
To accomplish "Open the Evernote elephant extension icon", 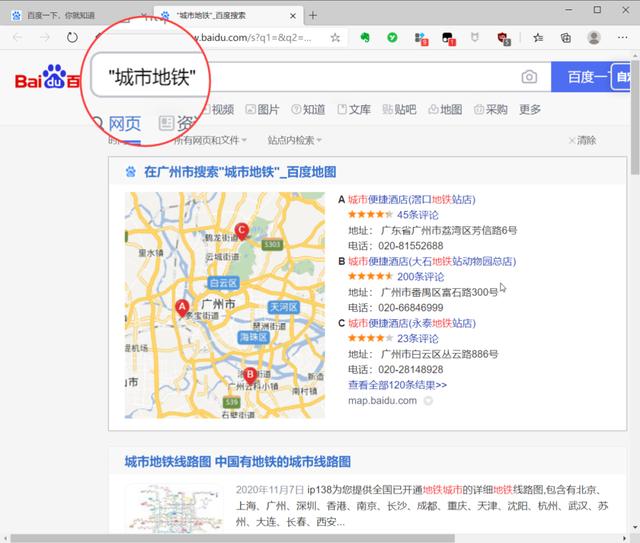I will (365, 38).
